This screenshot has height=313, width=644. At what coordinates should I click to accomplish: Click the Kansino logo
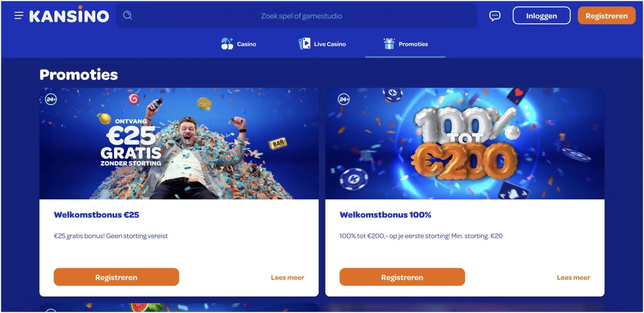point(69,15)
